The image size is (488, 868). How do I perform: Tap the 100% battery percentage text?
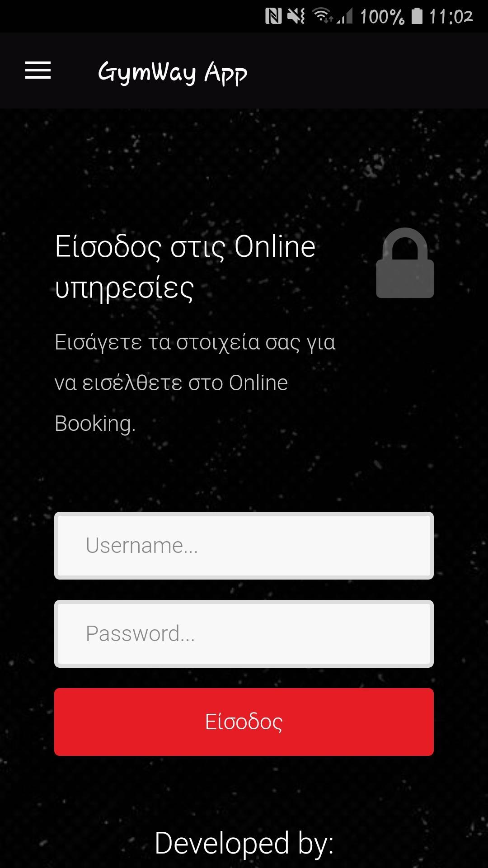click(382, 17)
